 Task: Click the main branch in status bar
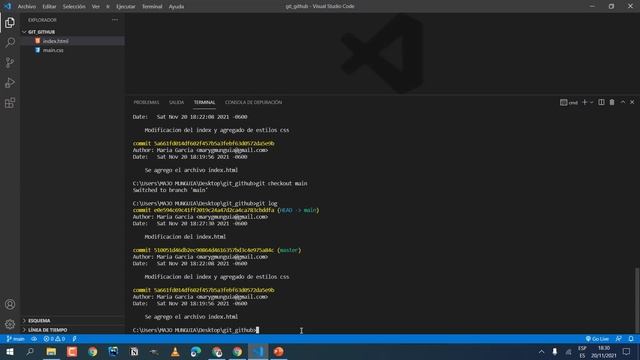click(16, 339)
